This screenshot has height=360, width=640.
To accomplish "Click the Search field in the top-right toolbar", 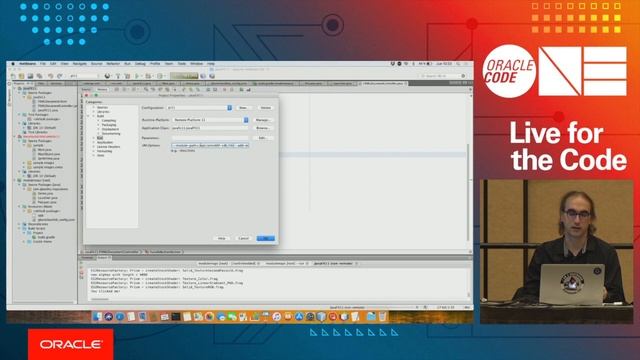I will point(442,76).
